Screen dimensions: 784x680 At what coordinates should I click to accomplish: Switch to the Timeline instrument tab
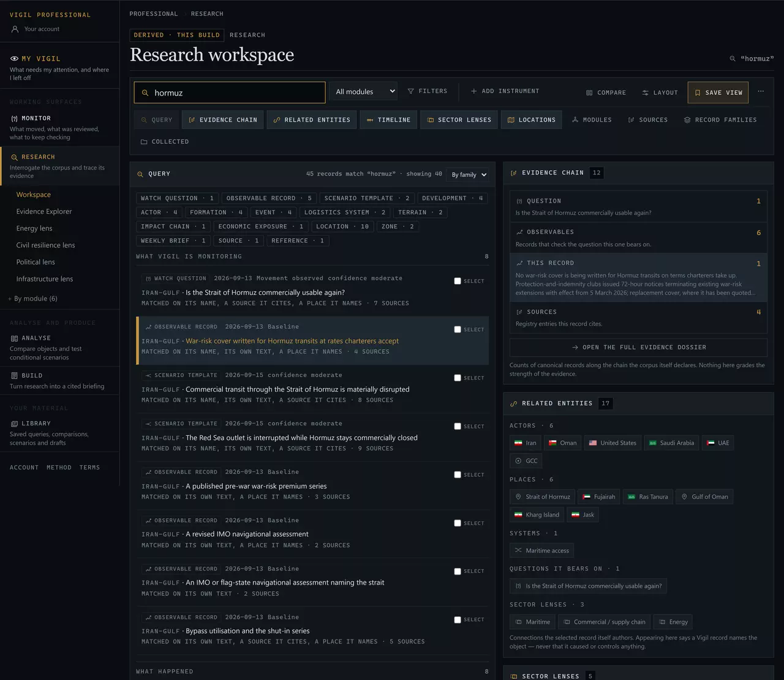pyautogui.click(x=388, y=120)
